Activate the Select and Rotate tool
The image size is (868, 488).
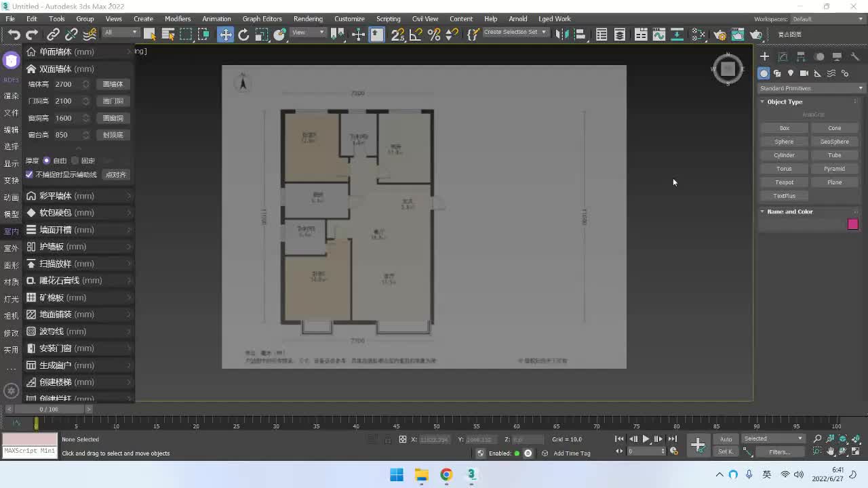pos(243,35)
